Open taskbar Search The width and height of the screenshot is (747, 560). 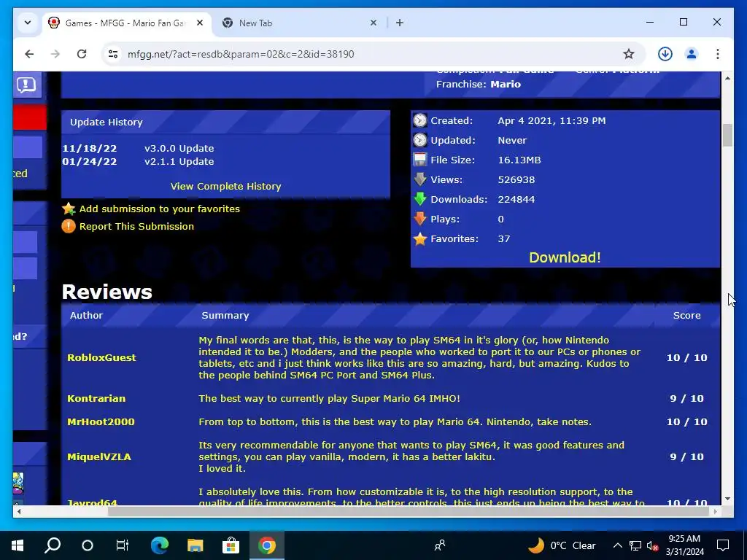[53, 545]
